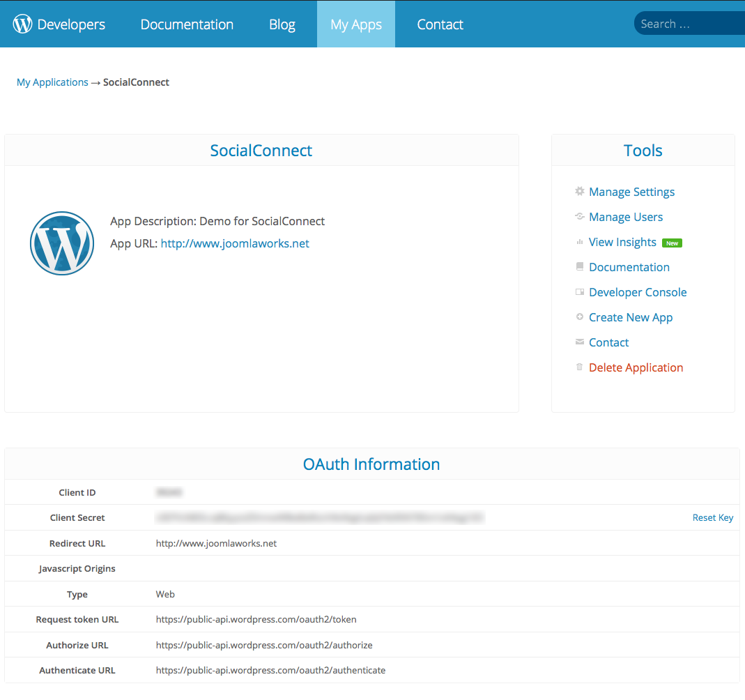The height and width of the screenshot is (700, 745).
Task: Click the Type value Web
Action: (x=165, y=594)
